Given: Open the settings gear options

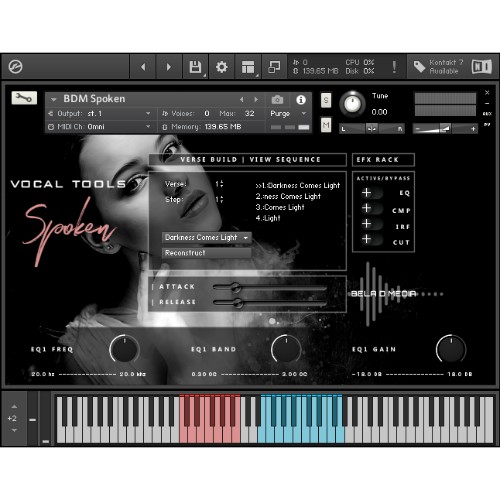Looking at the screenshot, I should pos(222,67).
